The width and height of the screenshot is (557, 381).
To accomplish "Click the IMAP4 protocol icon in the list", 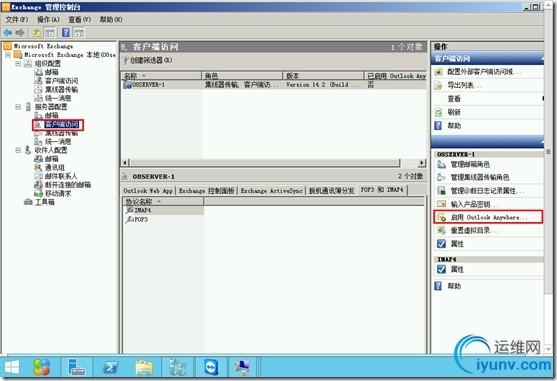I will [x=129, y=210].
